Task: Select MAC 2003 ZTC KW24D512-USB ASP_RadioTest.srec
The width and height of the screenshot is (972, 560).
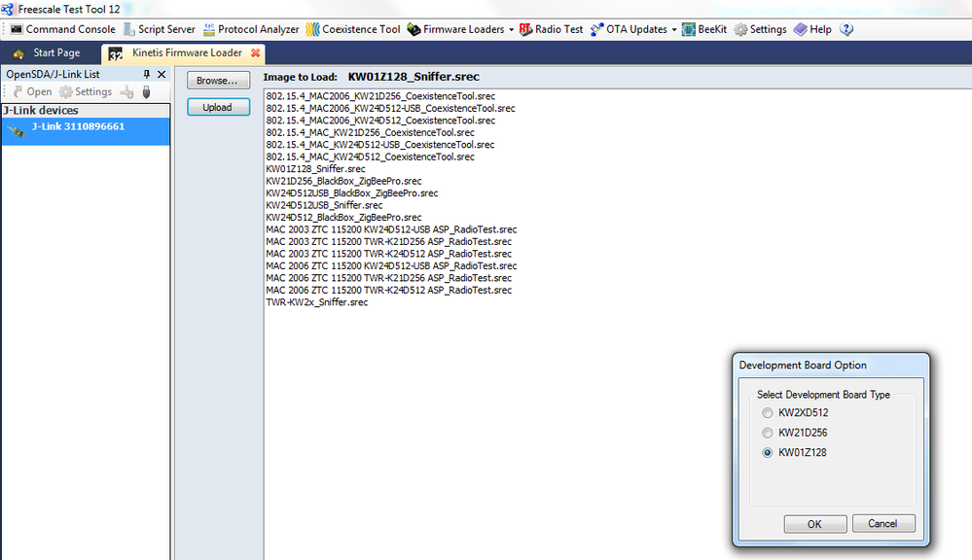Action: pyautogui.click(x=391, y=229)
